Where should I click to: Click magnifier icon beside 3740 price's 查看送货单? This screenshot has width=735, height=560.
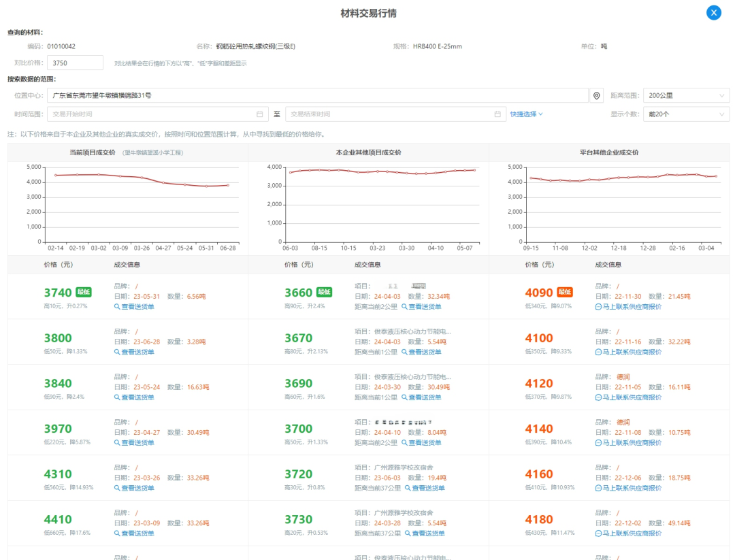tap(117, 307)
